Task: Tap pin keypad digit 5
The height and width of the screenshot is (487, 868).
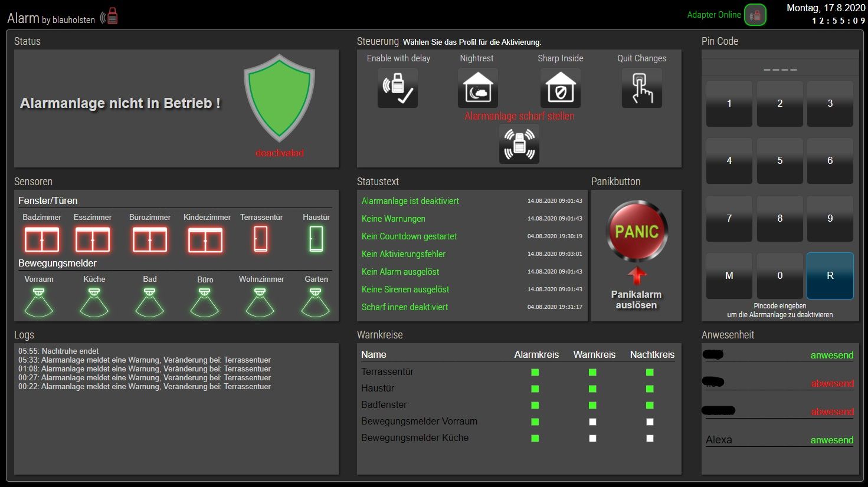Action: (x=780, y=160)
